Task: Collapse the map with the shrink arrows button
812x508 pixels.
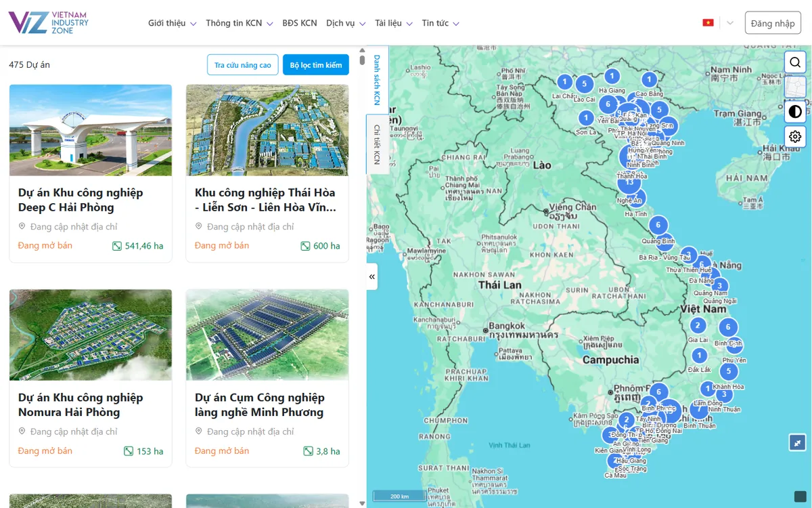Action: coord(798,442)
